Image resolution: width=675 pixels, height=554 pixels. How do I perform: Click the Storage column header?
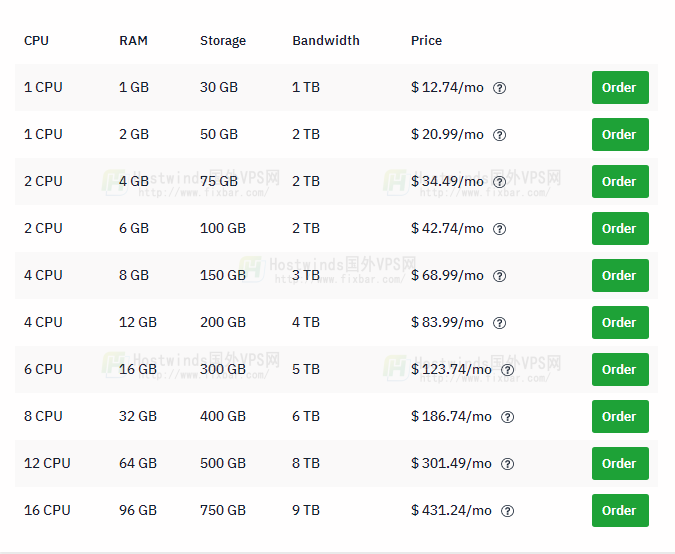223,41
